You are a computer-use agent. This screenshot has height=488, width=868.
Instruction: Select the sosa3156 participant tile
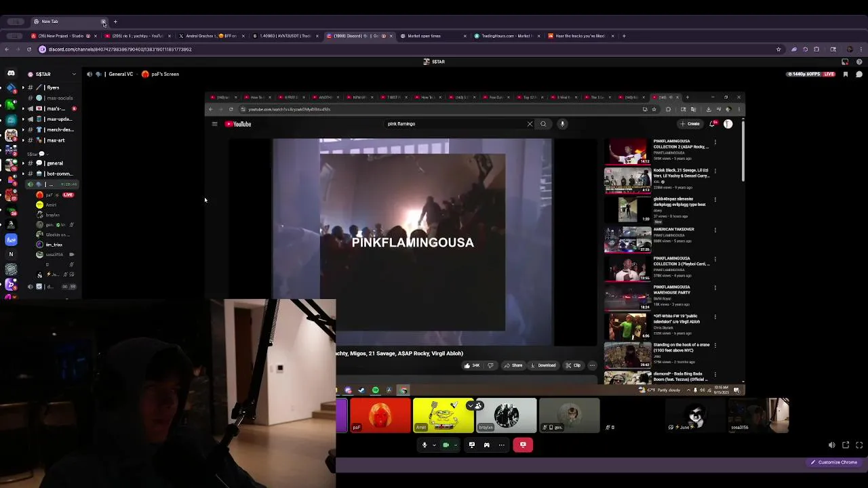click(759, 415)
